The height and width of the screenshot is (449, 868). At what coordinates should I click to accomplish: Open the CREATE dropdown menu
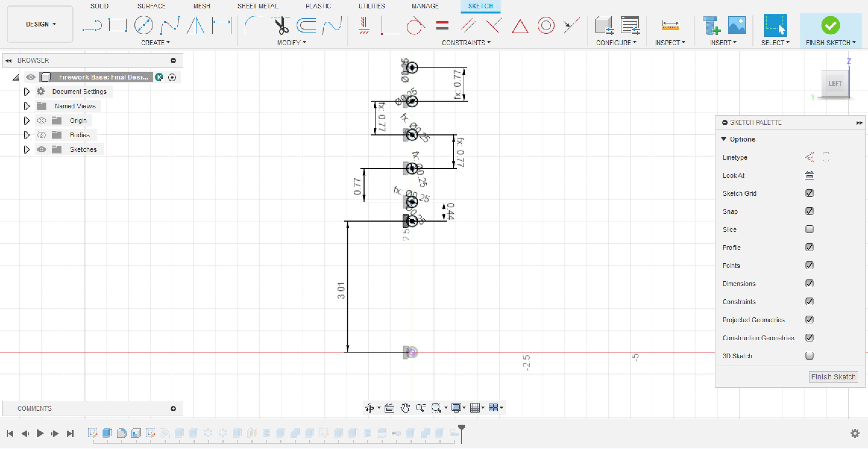(x=155, y=43)
